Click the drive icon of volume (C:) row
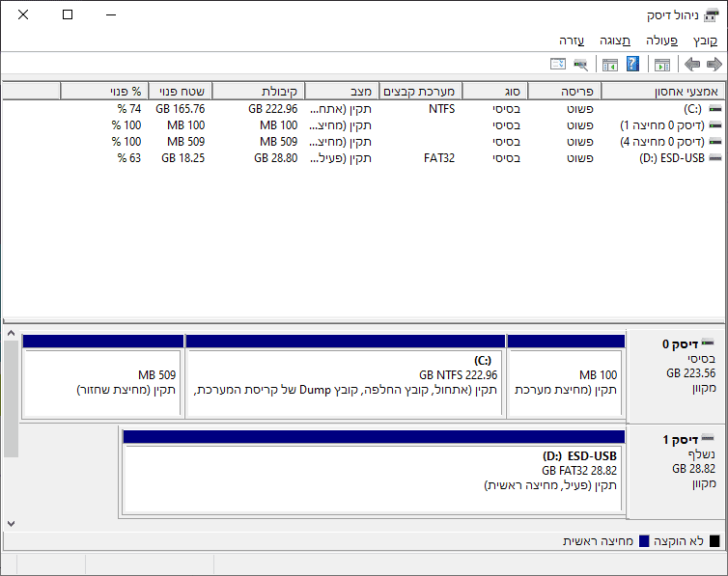The image size is (728, 576). coord(715,109)
